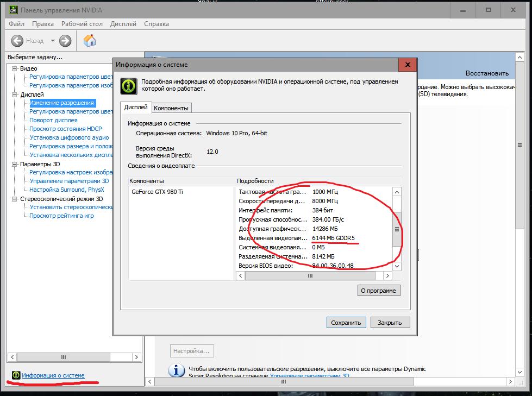Open Настройка Surround, PhysX task
The width and height of the screenshot is (532, 396).
click(x=67, y=190)
